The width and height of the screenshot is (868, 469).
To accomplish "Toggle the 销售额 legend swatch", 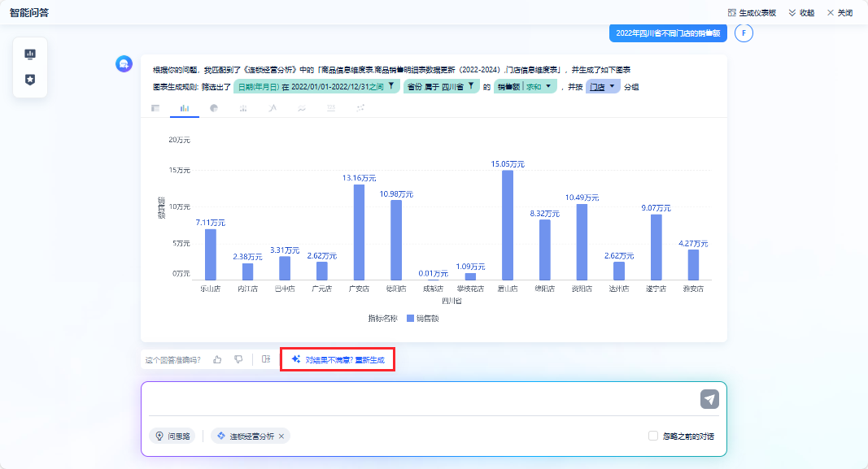I will (x=410, y=319).
